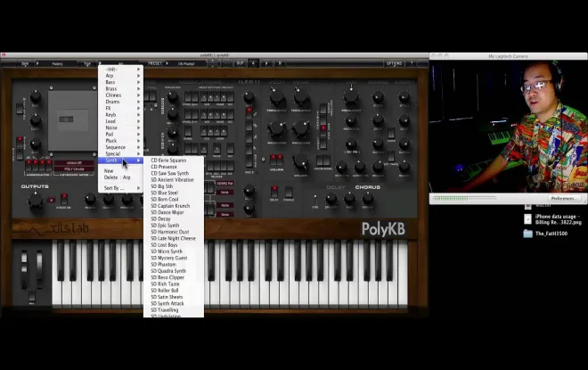The image size is (588, 370).
Task: Expand the Pluck category submenu
Action: point(120,141)
